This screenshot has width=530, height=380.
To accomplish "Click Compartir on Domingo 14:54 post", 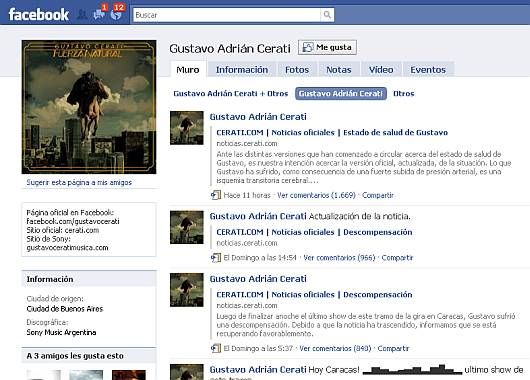I will point(397,258).
